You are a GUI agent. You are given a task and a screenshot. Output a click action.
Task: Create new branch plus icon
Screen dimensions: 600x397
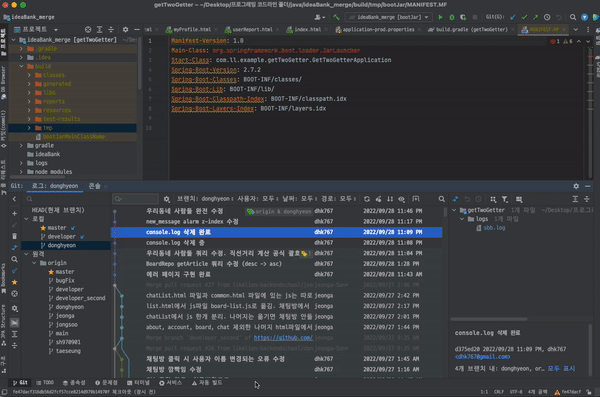click(14, 214)
